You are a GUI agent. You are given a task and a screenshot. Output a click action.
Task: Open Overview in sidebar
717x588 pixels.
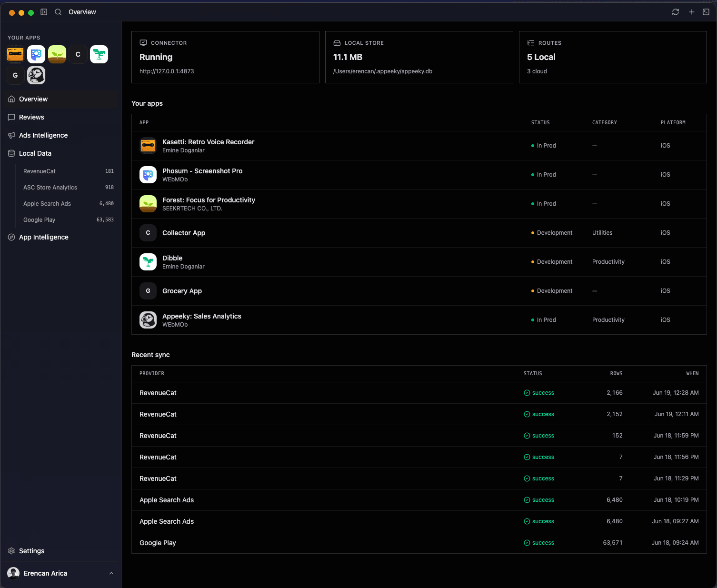tap(61, 99)
